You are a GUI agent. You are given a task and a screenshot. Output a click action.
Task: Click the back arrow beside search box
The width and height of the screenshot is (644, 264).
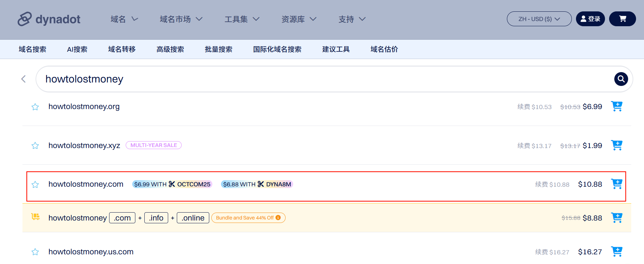tap(23, 79)
